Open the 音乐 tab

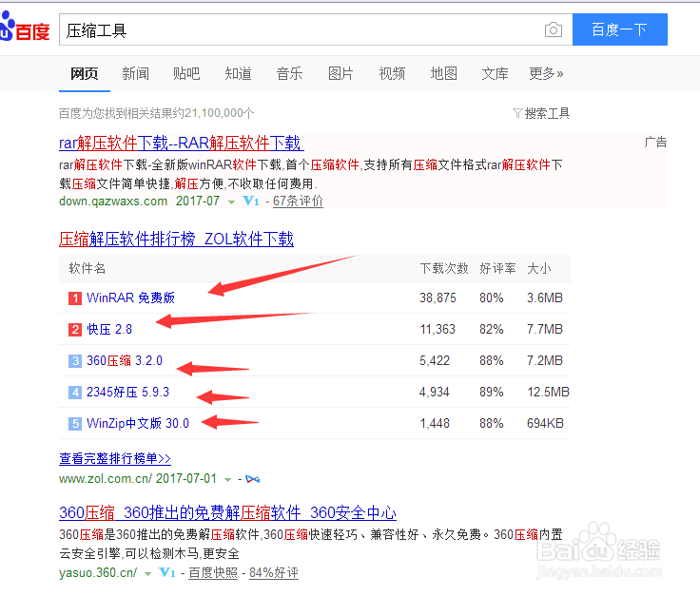point(289,73)
